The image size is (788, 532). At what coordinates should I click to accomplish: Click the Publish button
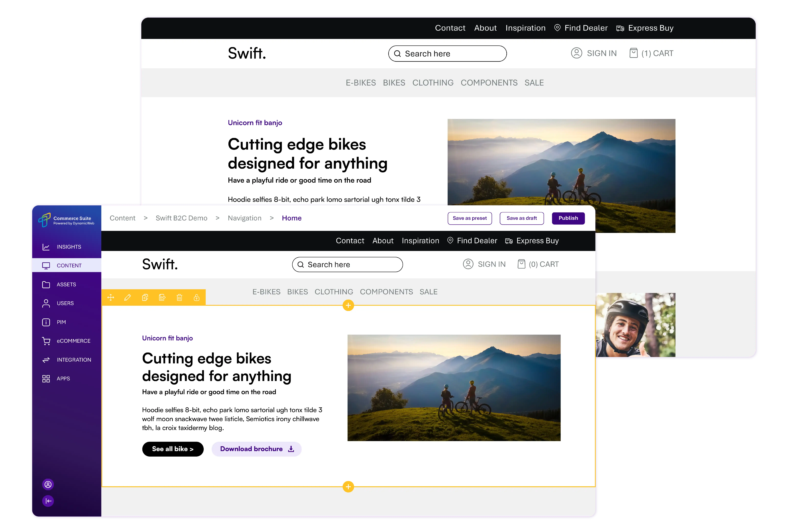click(568, 218)
